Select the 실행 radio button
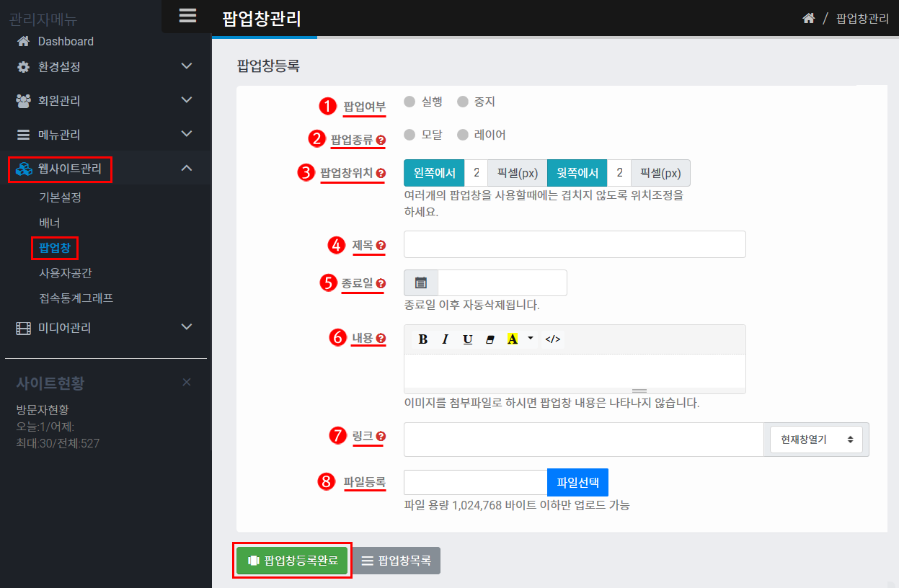The image size is (899, 588). 409,102
